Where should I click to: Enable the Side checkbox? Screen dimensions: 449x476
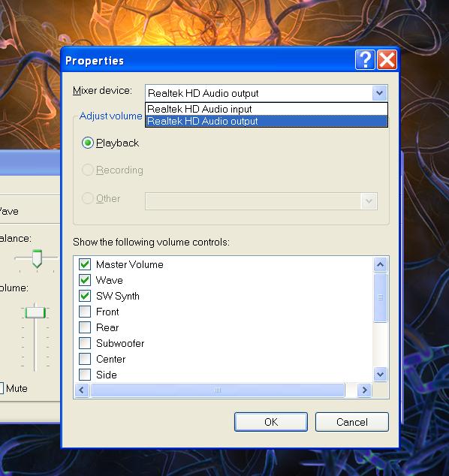[x=85, y=375]
